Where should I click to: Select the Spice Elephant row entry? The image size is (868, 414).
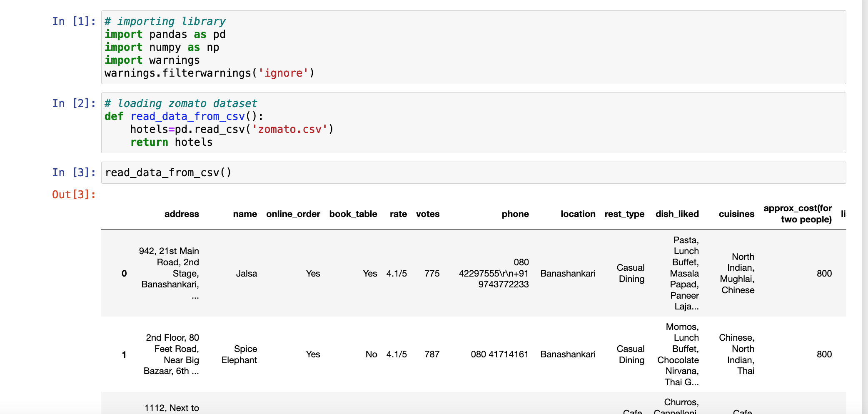pyautogui.click(x=238, y=354)
